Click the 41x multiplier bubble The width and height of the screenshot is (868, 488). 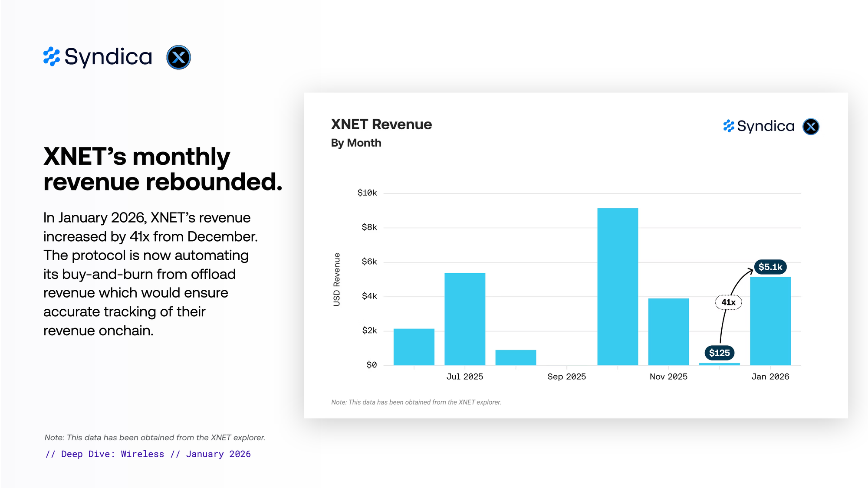point(728,302)
